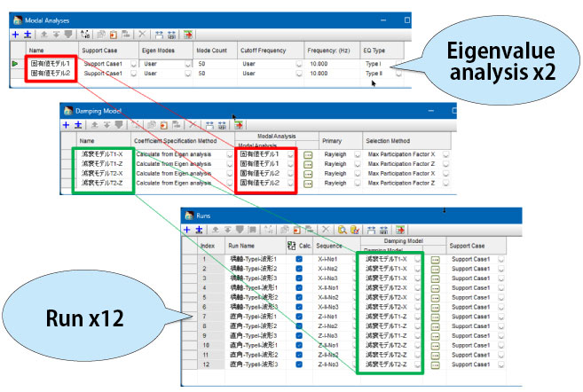
Task: Click the blue plus Add icon in Modal Analyses toolbar
Action: 15,35
